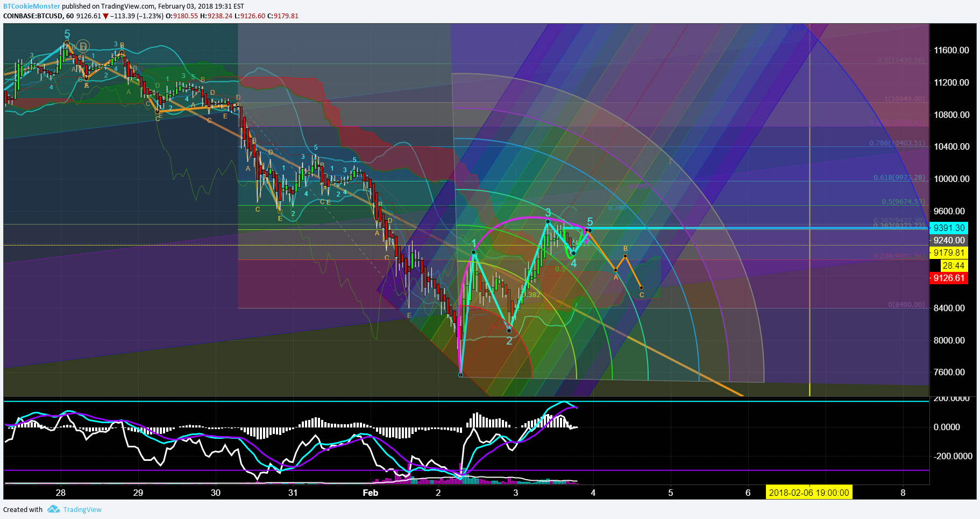Click the 9600.00 price axis label
980x519 pixels.
tap(949, 211)
